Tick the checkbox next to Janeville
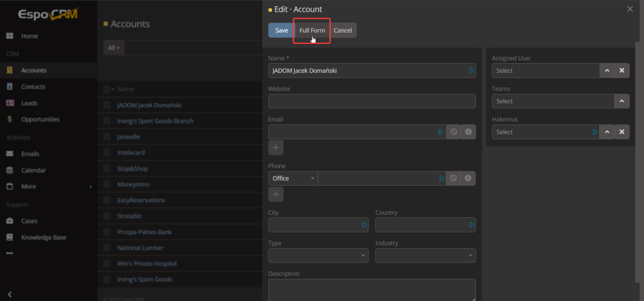 click(107, 137)
